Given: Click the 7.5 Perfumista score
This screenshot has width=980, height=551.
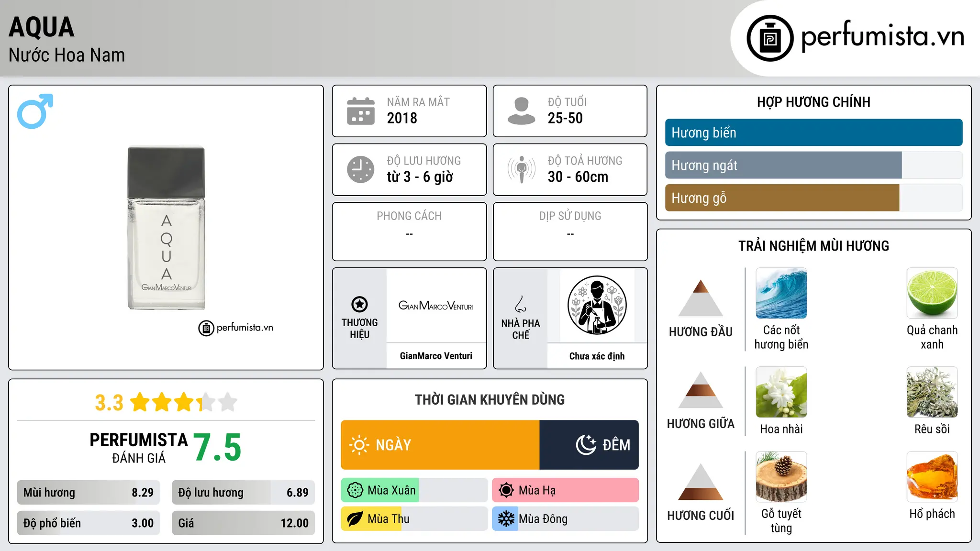Looking at the screenshot, I should [218, 448].
